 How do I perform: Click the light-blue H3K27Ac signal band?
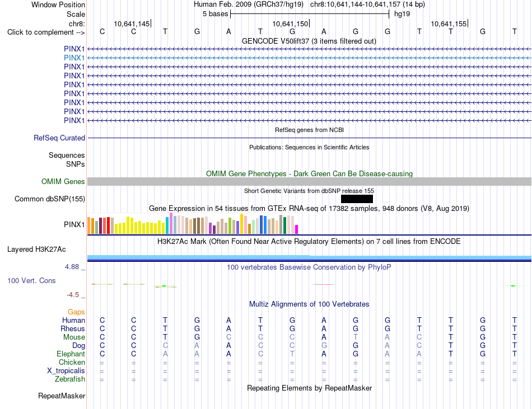pos(309,257)
